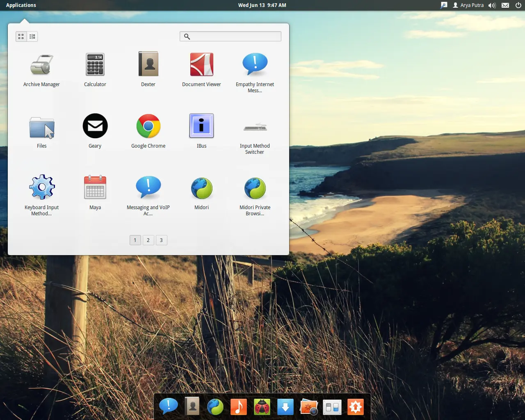Select launcher page 1

(x=135, y=240)
